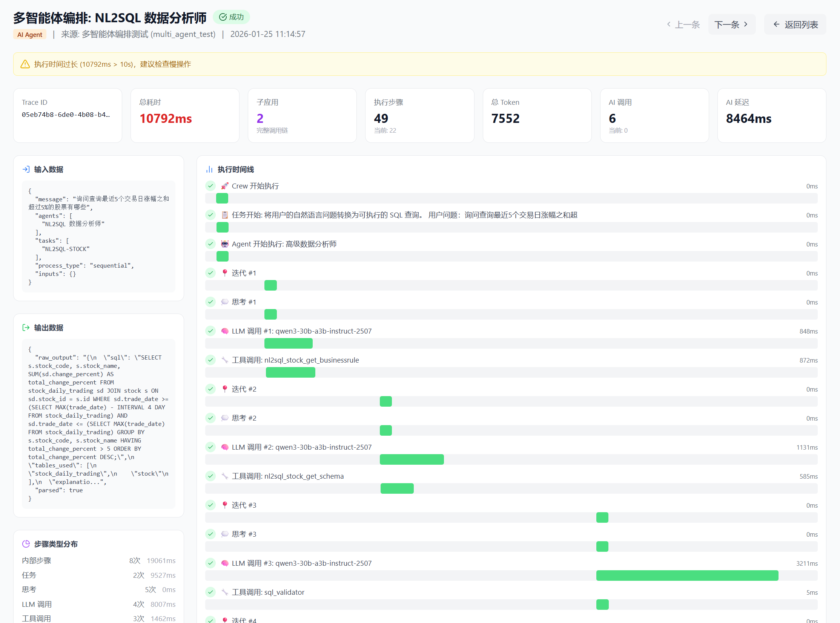840x623 pixels.
Task: Open the 子应用 完整调用链 card
Action: (302, 116)
